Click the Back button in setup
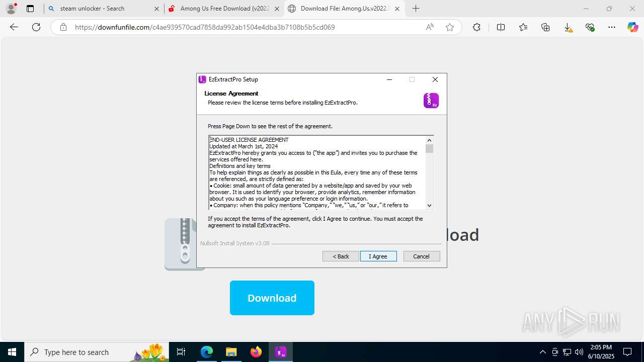 pos(341,256)
